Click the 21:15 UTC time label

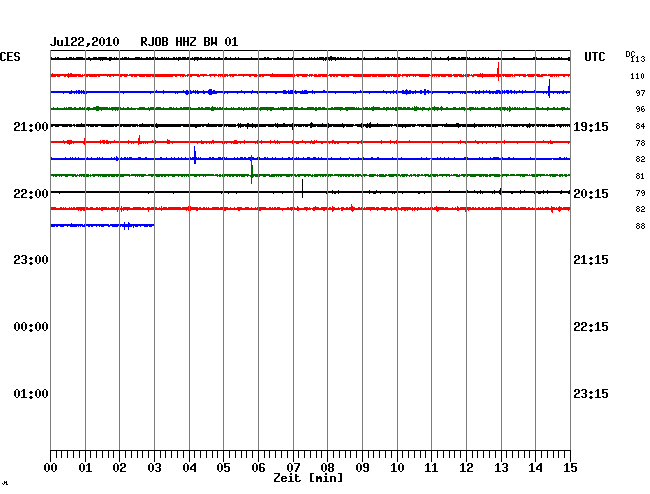[591, 260]
